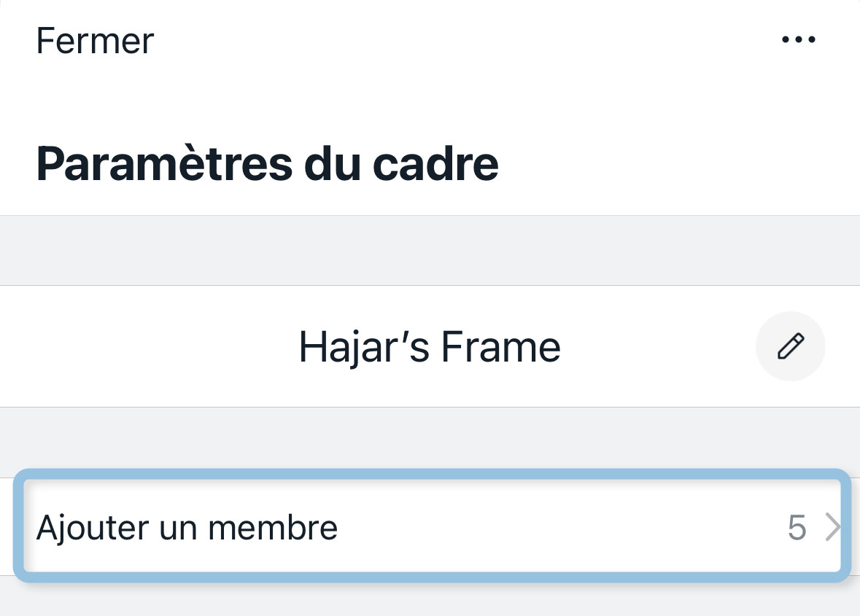Select the Hajar's Frame name text
The image size is (860, 616).
pyautogui.click(x=430, y=347)
